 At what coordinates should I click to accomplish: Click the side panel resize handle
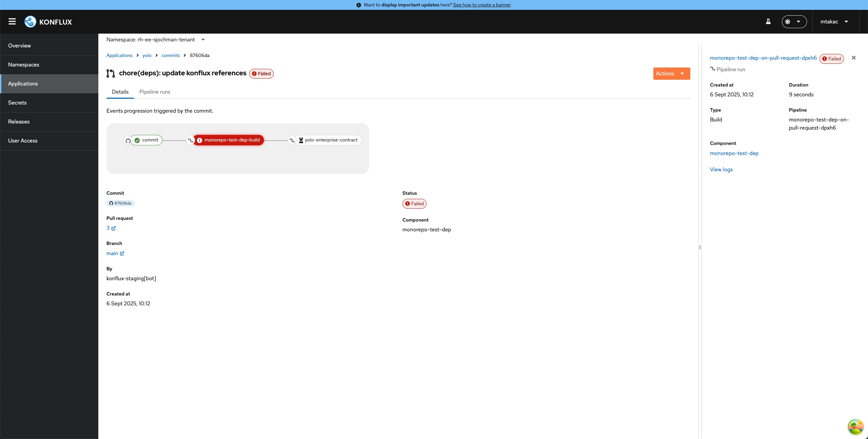tap(700, 247)
